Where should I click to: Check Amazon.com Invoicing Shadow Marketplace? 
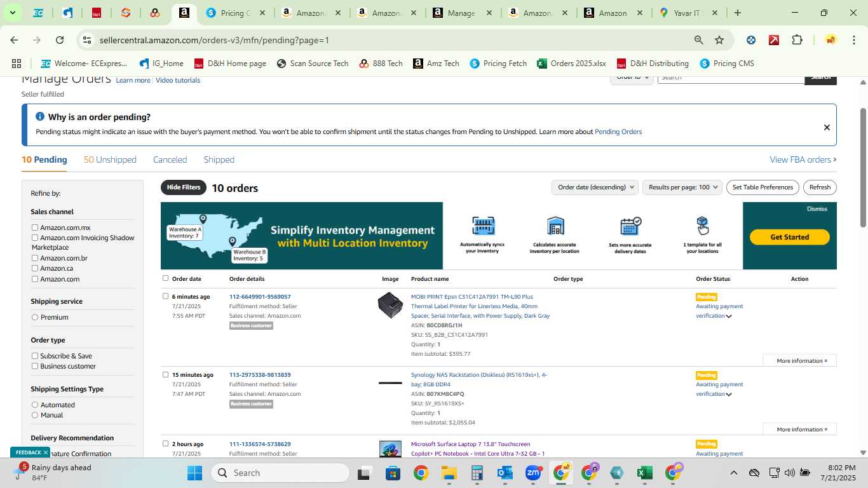click(35, 238)
